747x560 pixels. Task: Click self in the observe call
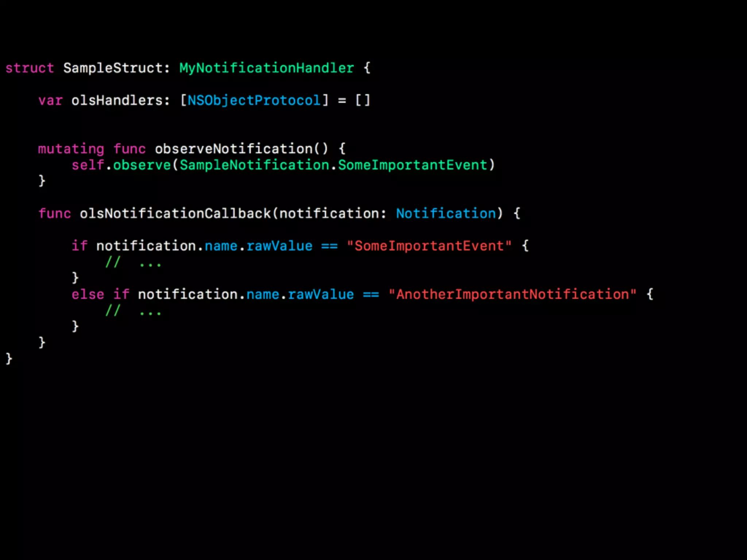pos(88,165)
